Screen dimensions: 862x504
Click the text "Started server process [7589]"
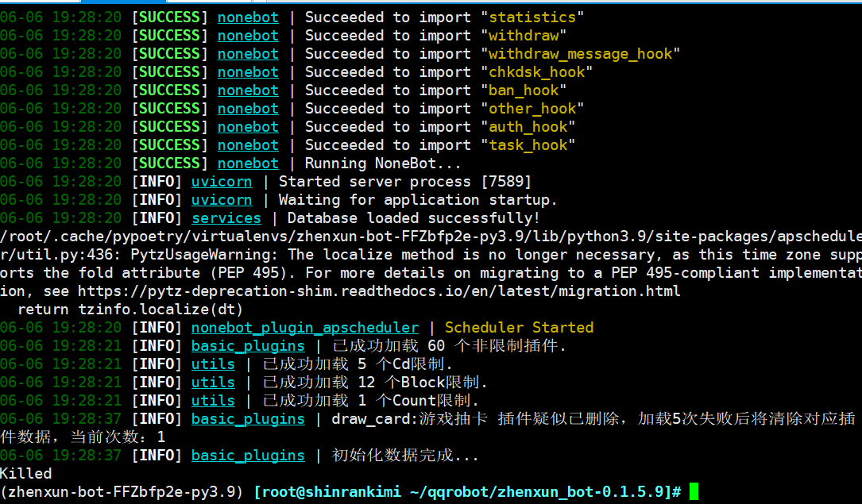point(405,182)
